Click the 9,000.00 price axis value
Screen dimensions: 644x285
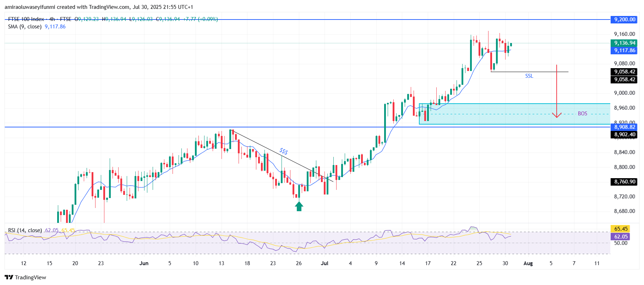point(624,93)
